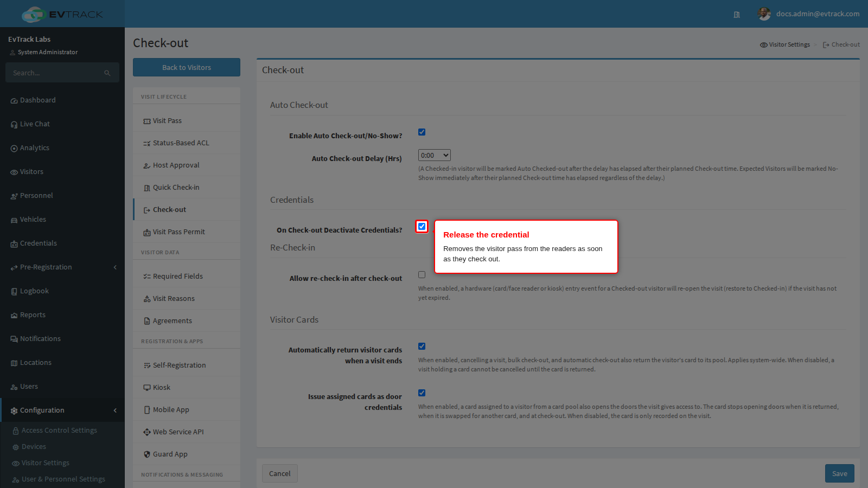
Task: Click the Notifications icon in sidebar
Action: tap(14, 339)
